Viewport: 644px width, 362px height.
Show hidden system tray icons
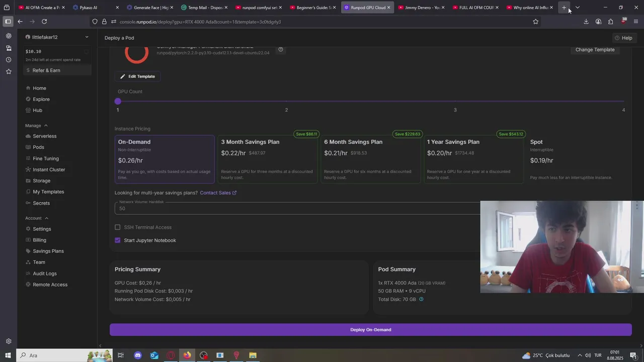click(x=580, y=355)
